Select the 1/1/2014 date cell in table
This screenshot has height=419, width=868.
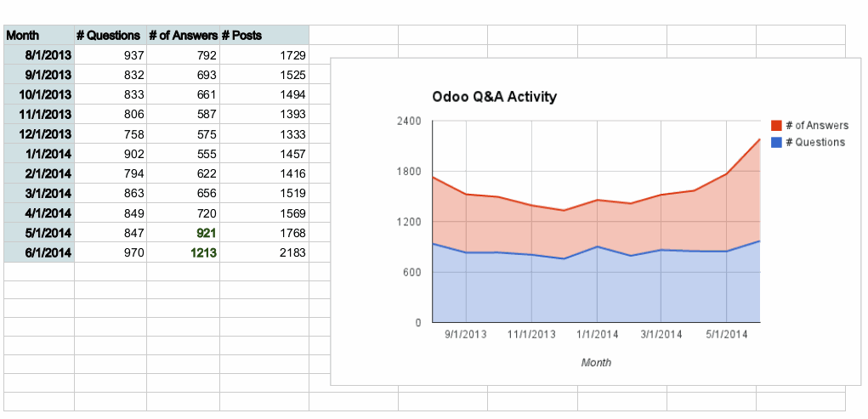[39, 154]
